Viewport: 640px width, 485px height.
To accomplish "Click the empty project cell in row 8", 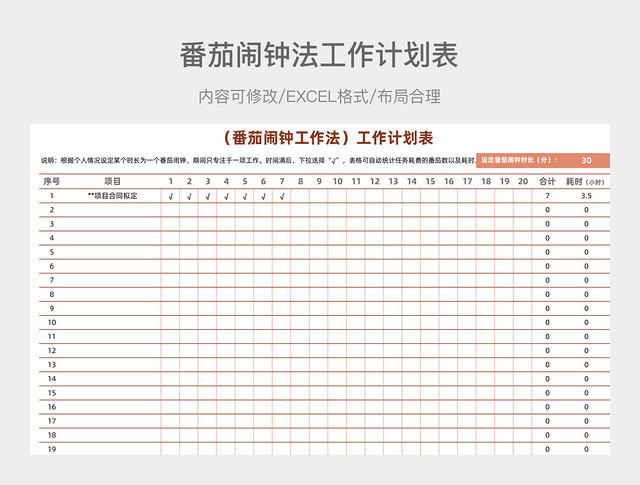I will point(113,294).
